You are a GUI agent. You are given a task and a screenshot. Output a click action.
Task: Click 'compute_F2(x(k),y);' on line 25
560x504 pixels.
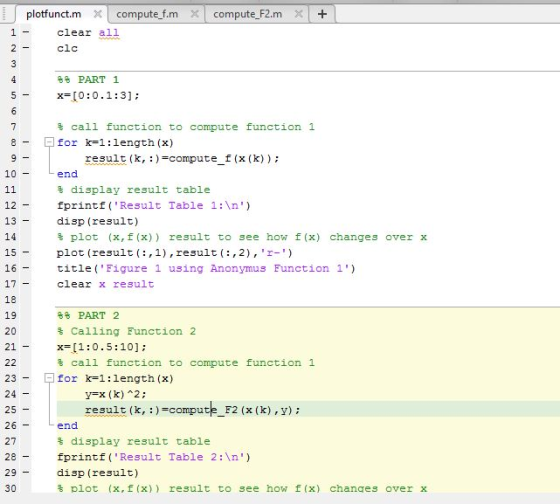[x=235, y=410]
